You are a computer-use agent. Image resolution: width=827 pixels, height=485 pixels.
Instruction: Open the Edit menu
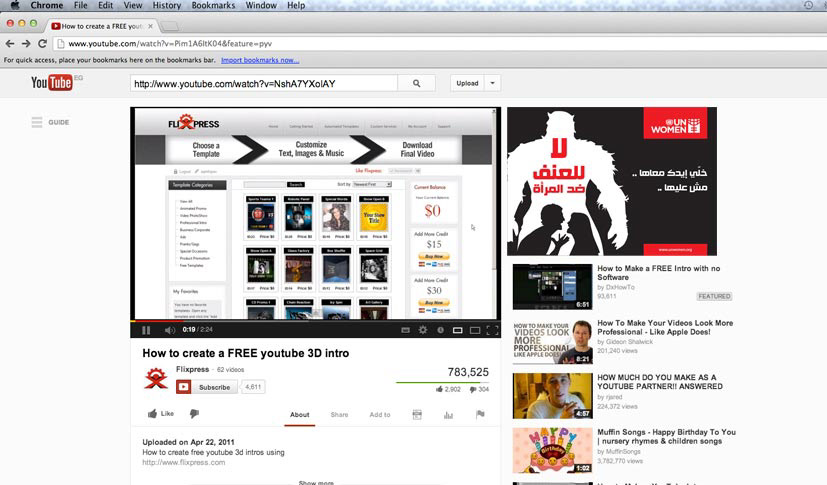tap(105, 5)
